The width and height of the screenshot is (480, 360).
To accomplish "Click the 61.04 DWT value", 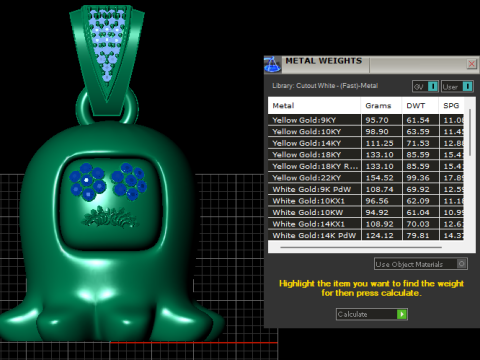I will click(418, 212).
